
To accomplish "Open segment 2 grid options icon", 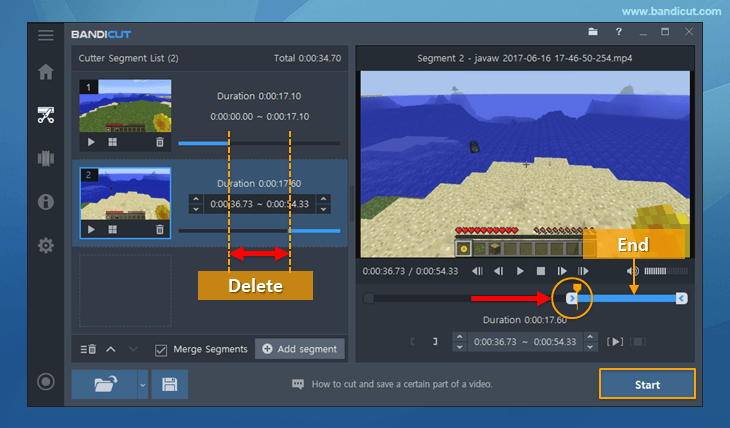I will (x=113, y=230).
